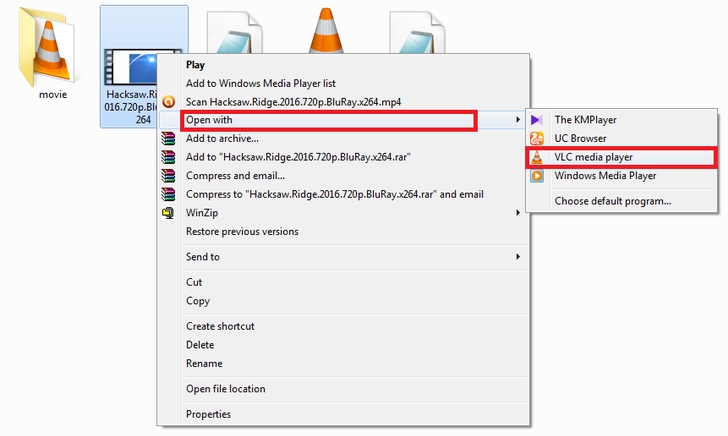This screenshot has width=728, height=436.
Task: Click WinRAR icon beside Compress to rar and email
Action: coord(169,194)
